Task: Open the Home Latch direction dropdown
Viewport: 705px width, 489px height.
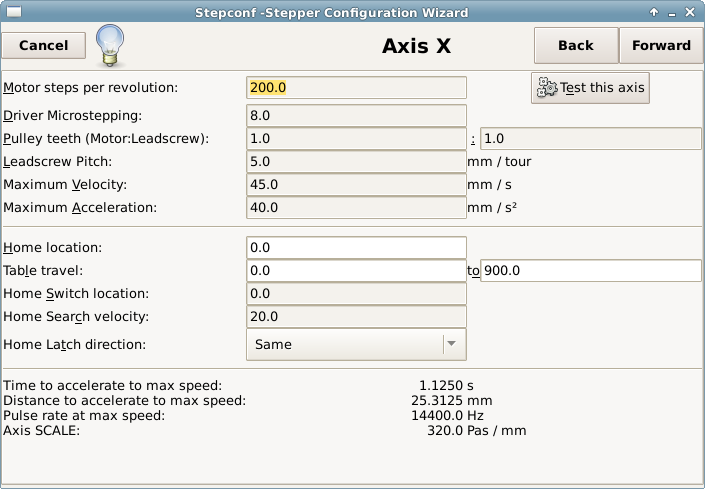Action: 356,345
